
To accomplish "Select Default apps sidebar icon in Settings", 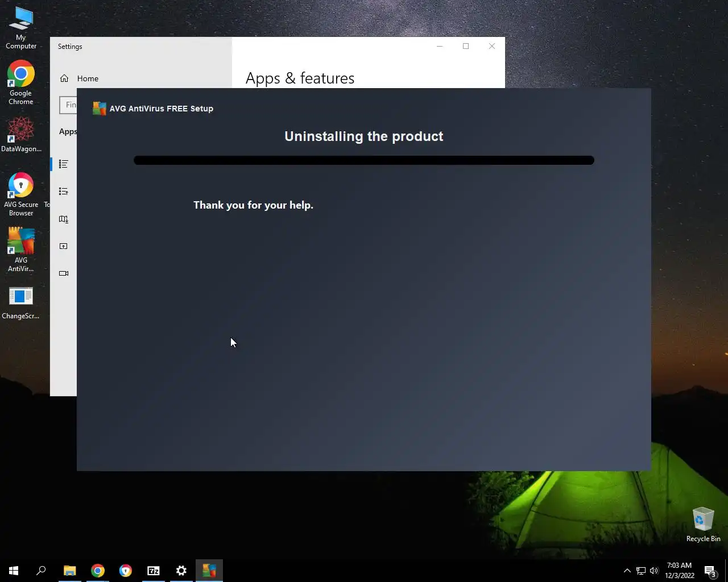I will pyautogui.click(x=64, y=192).
